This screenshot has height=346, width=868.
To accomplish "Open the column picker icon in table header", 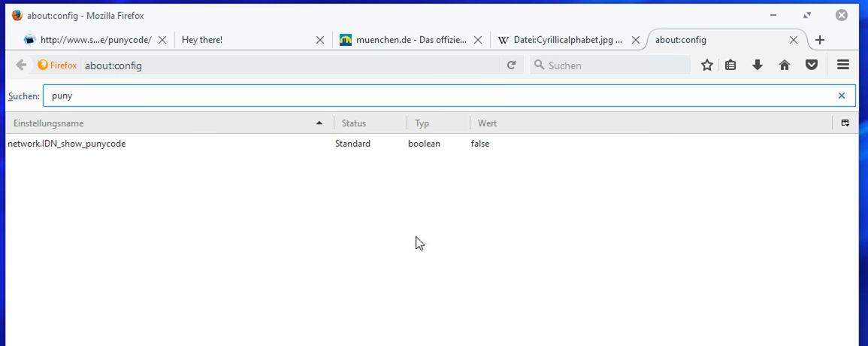I will click(x=845, y=123).
